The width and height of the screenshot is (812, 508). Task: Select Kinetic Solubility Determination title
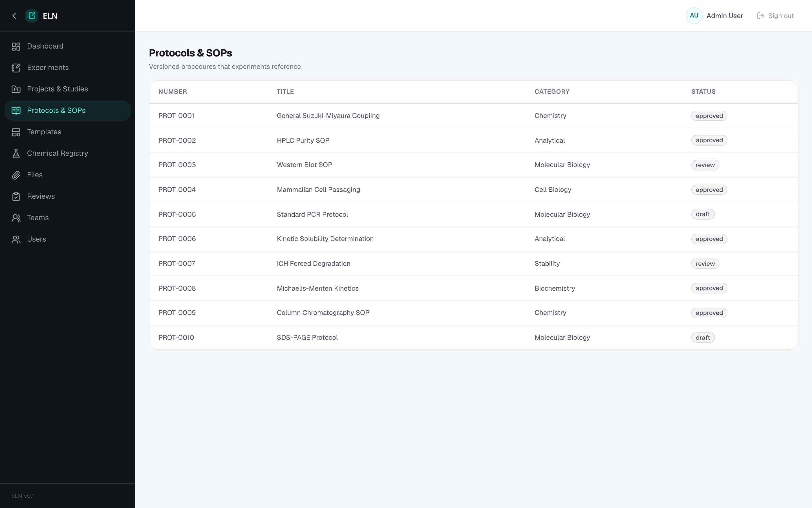[x=325, y=239]
